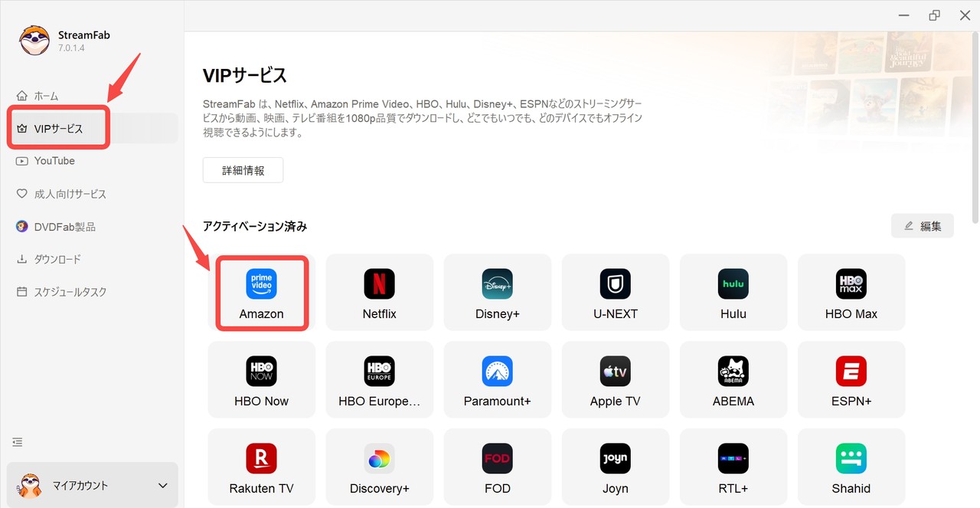Select the Disney+ service icon

tap(497, 292)
